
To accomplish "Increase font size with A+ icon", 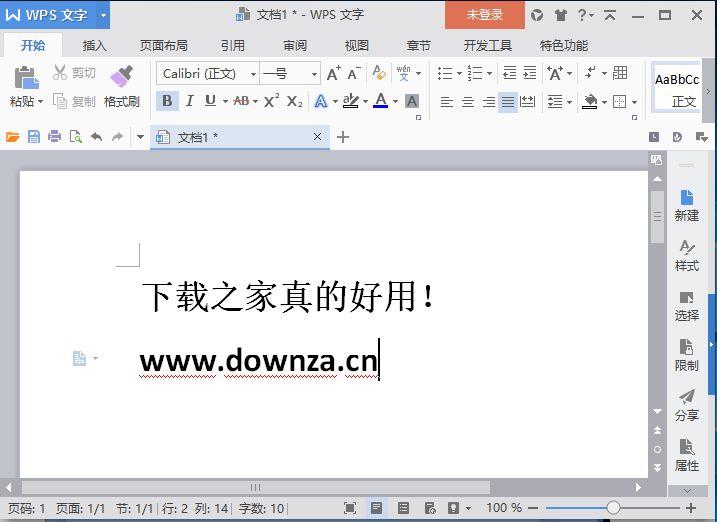I will pyautogui.click(x=334, y=73).
